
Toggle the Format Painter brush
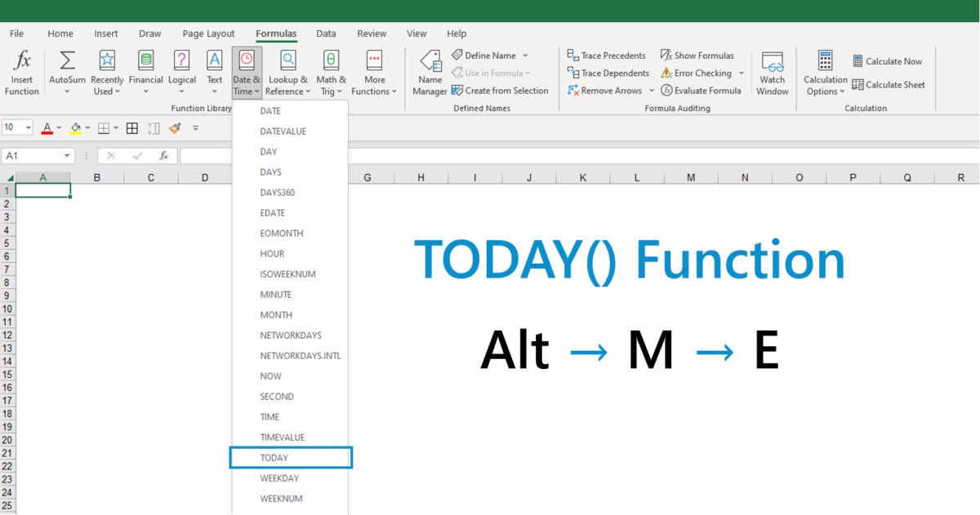pyautogui.click(x=174, y=128)
